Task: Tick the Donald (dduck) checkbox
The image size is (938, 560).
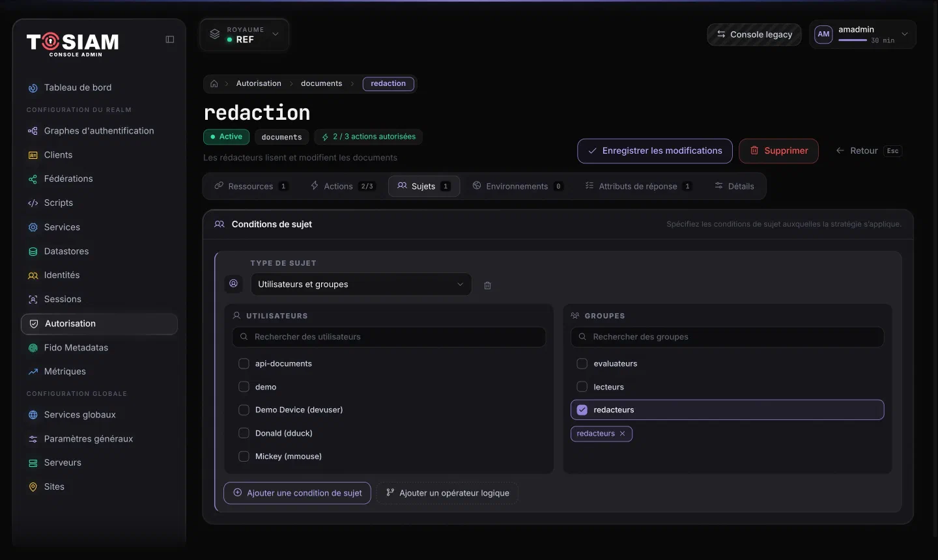Action: coord(244,433)
